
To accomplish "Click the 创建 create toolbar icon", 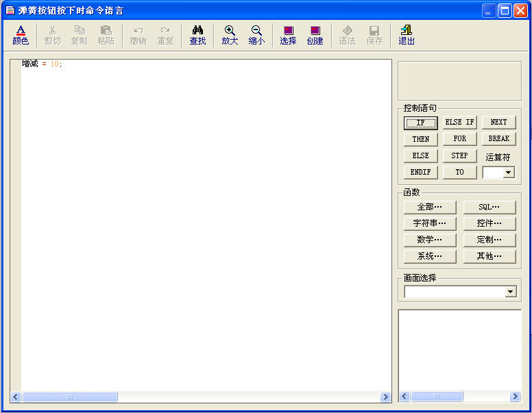I will click(315, 35).
